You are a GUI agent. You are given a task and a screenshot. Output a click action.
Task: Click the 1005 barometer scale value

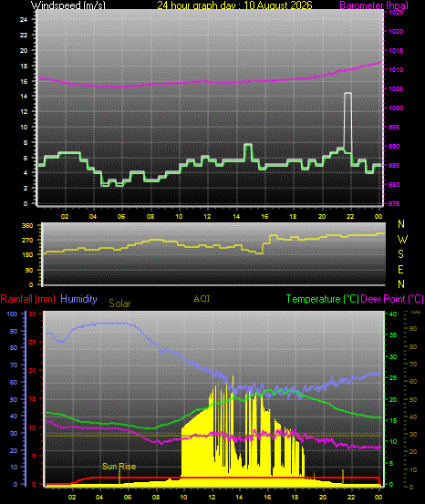396,89
